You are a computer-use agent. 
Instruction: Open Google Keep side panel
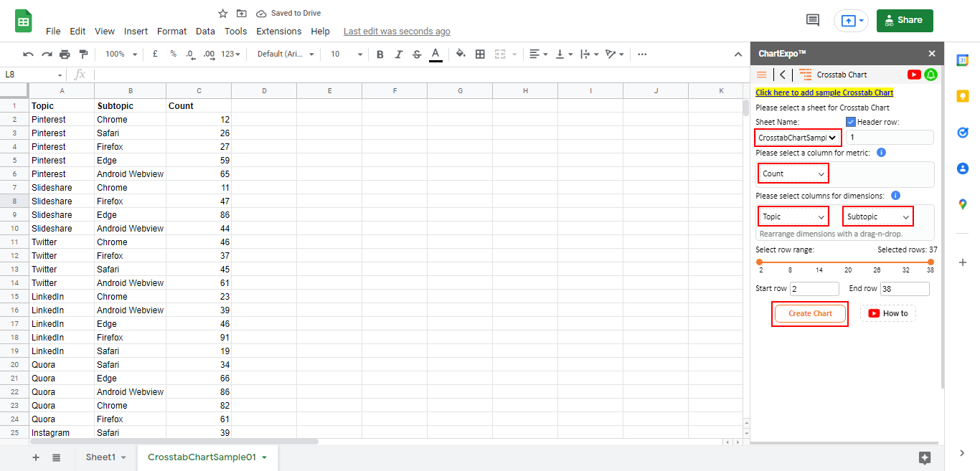(x=963, y=97)
